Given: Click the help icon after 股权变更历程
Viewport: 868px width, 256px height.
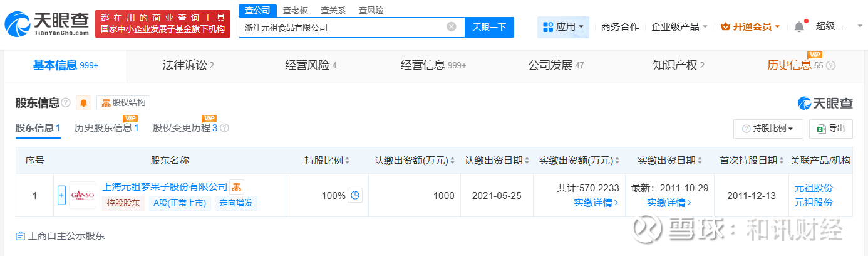Looking at the screenshot, I should pyautogui.click(x=224, y=128).
